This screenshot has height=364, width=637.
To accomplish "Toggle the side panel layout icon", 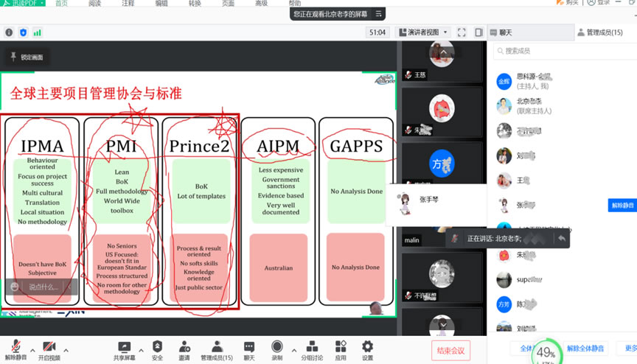I will (x=478, y=32).
